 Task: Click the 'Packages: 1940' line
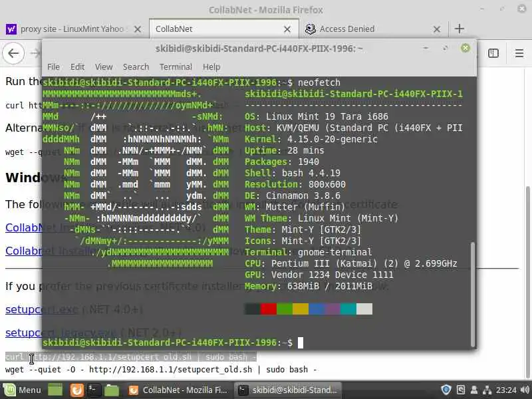coord(281,162)
